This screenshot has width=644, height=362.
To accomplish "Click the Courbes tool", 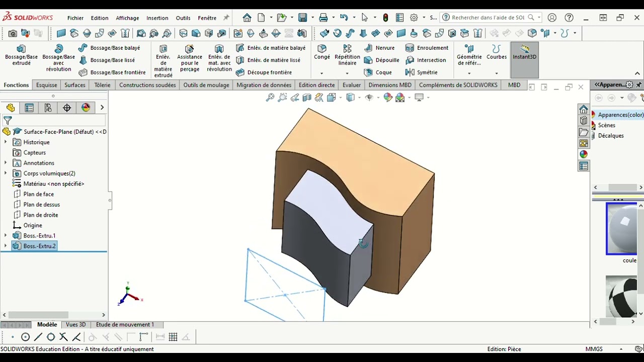I will tap(497, 52).
